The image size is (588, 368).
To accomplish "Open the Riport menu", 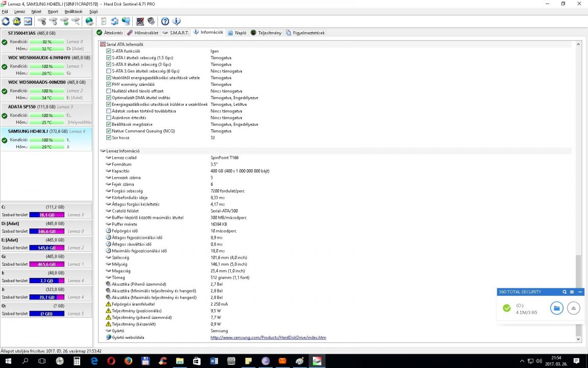I will point(53,12).
